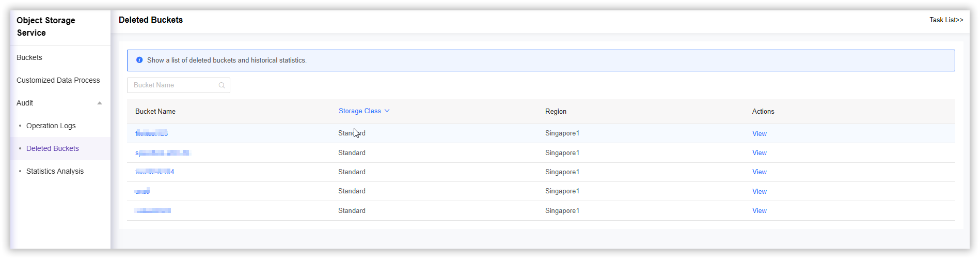Click the chevron next to Storage Class
This screenshot has width=980, height=259.
coord(387,111)
